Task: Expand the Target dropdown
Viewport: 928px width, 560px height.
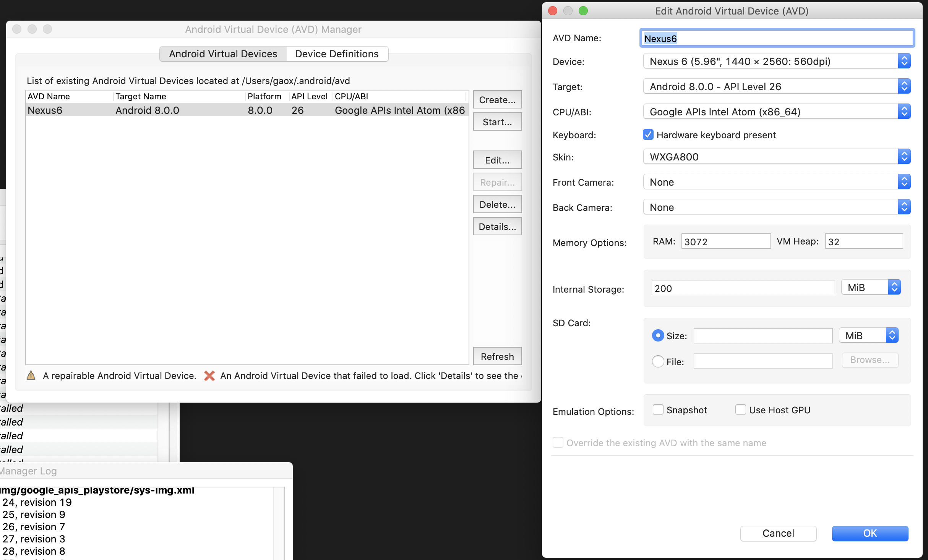Action: pos(904,87)
